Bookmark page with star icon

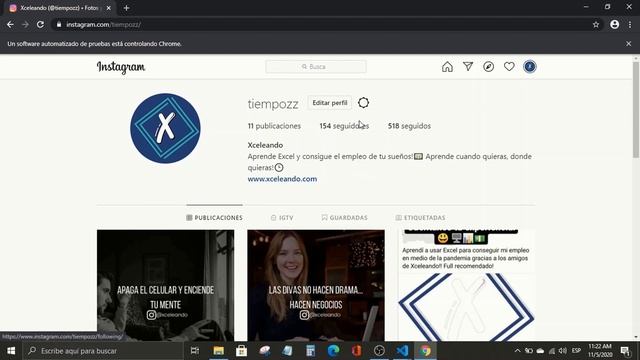tap(596, 24)
